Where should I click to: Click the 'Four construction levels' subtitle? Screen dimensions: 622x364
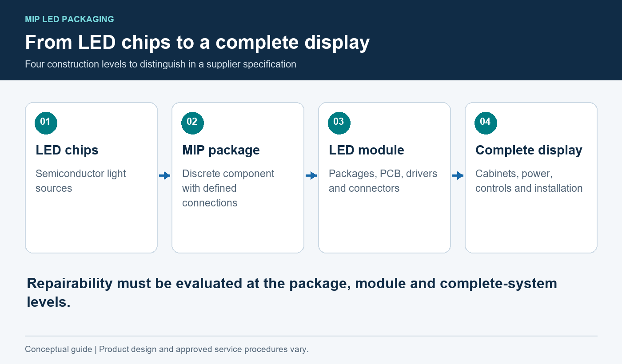point(160,64)
